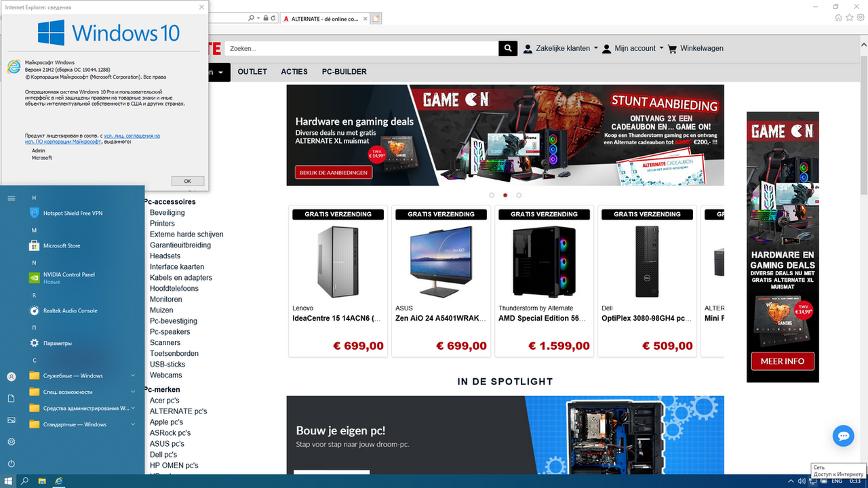Open the PC-BUILDER menu item
868x488 pixels.
[344, 72]
